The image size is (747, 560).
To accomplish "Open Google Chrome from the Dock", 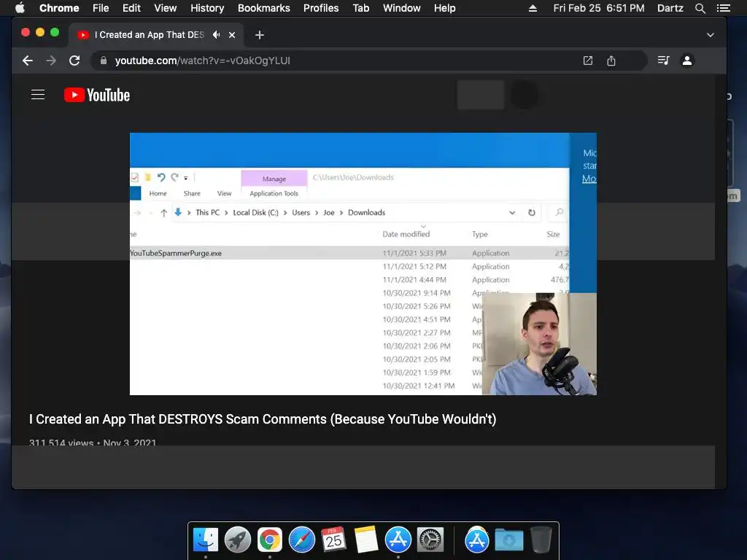I will [270, 540].
